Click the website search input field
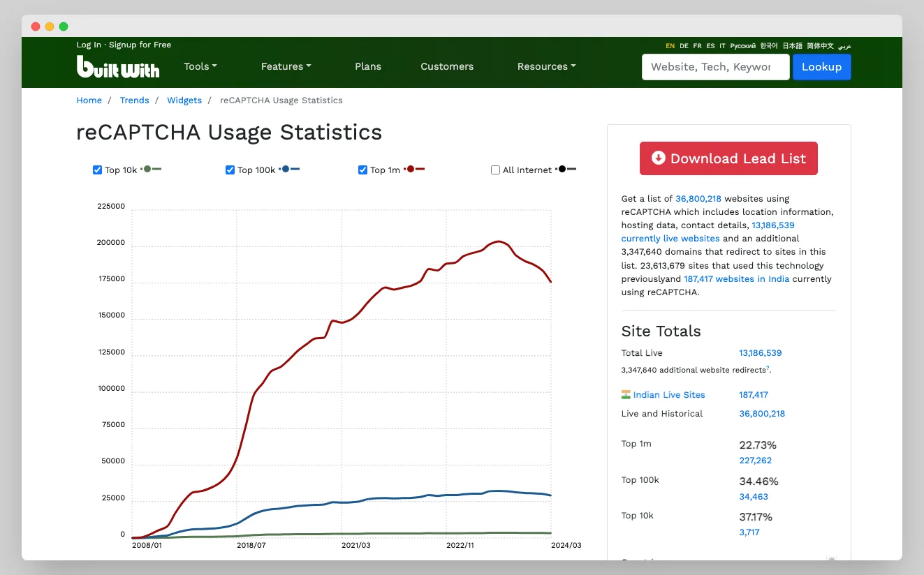The image size is (924, 575). coord(715,67)
